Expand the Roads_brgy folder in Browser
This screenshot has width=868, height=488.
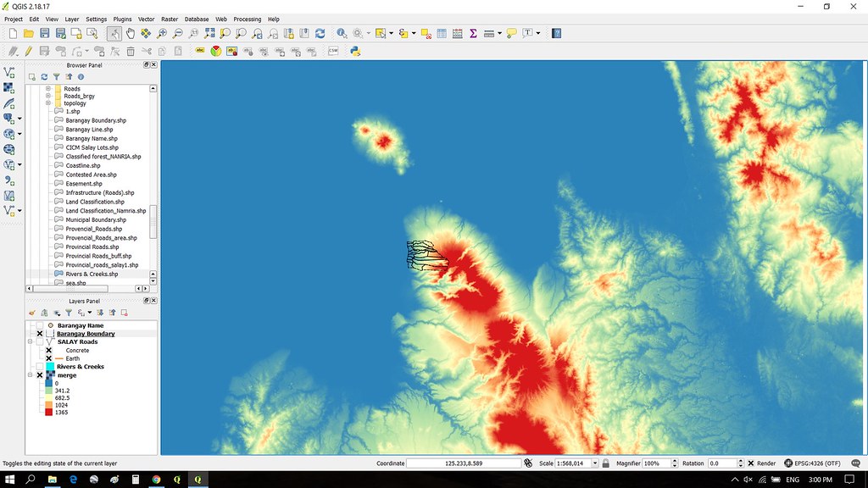48,96
